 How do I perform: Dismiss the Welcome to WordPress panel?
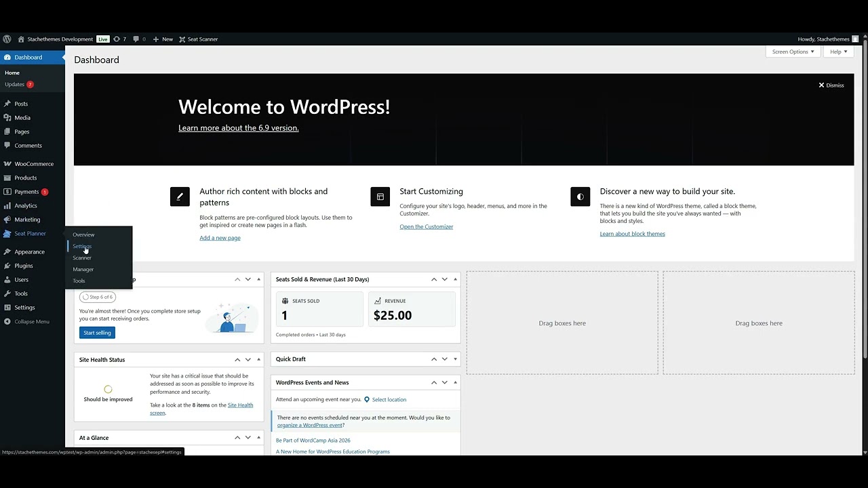click(x=831, y=85)
